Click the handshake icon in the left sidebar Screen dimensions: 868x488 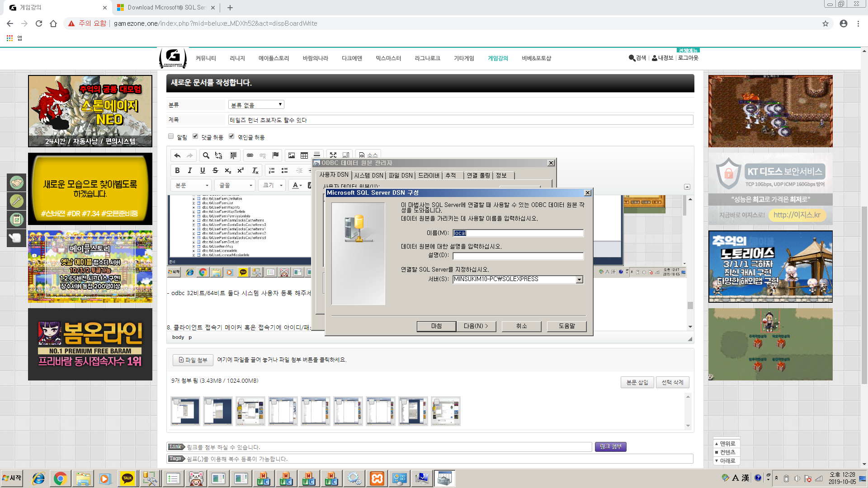(x=17, y=183)
